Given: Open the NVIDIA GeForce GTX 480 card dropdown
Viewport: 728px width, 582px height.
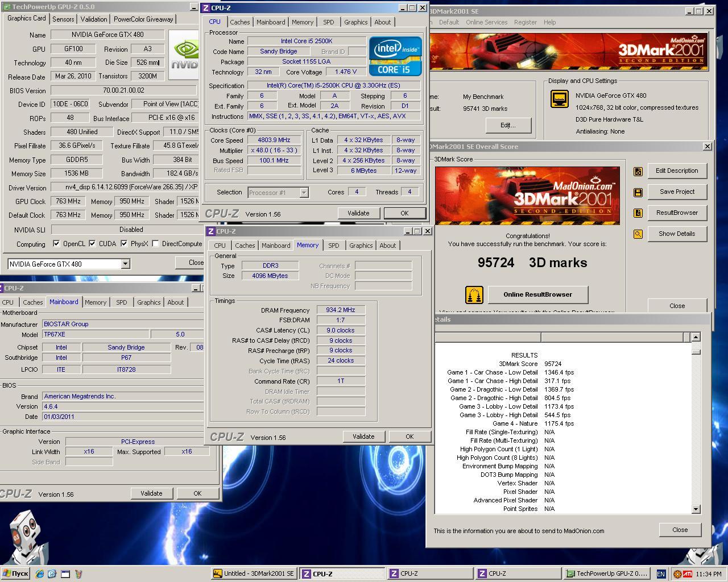Looking at the screenshot, I should point(126,264).
